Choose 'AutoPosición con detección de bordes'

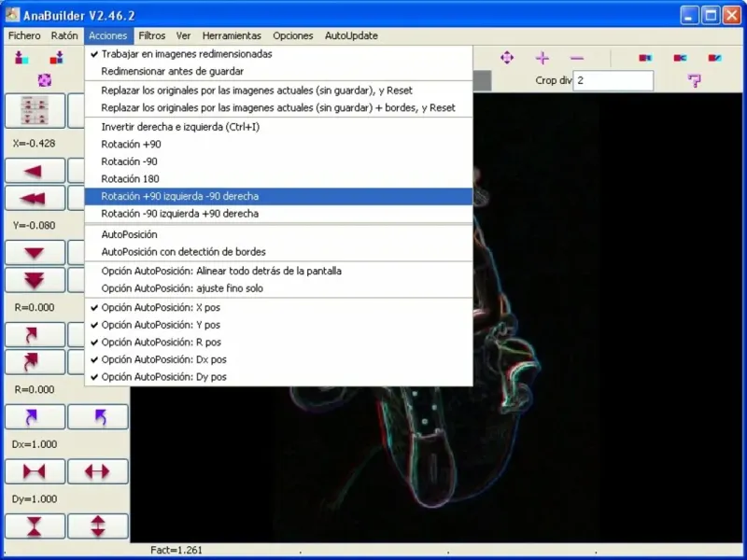click(183, 252)
